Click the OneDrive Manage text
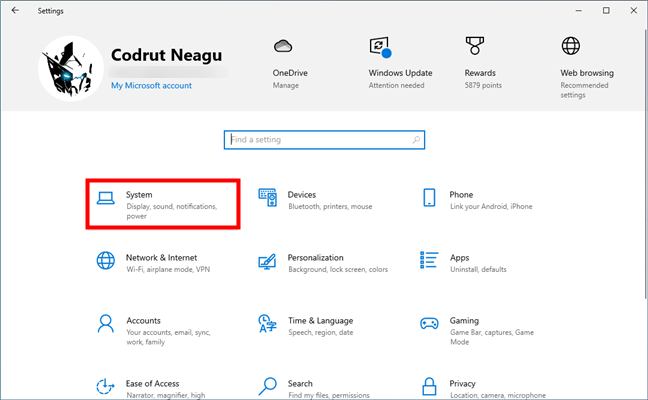This screenshot has width=648, height=400. [x=286, y=85]
